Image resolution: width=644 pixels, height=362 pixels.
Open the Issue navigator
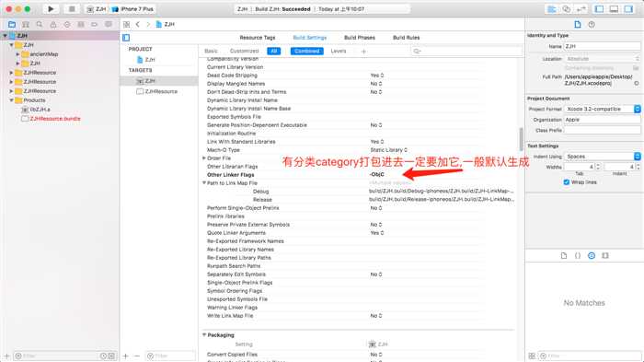click(x=53, y=25)
